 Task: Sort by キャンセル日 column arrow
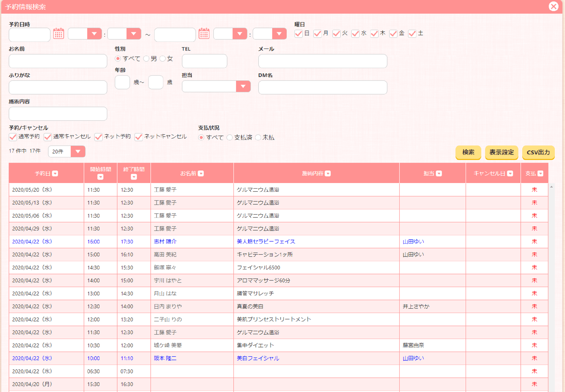[510, 173]
